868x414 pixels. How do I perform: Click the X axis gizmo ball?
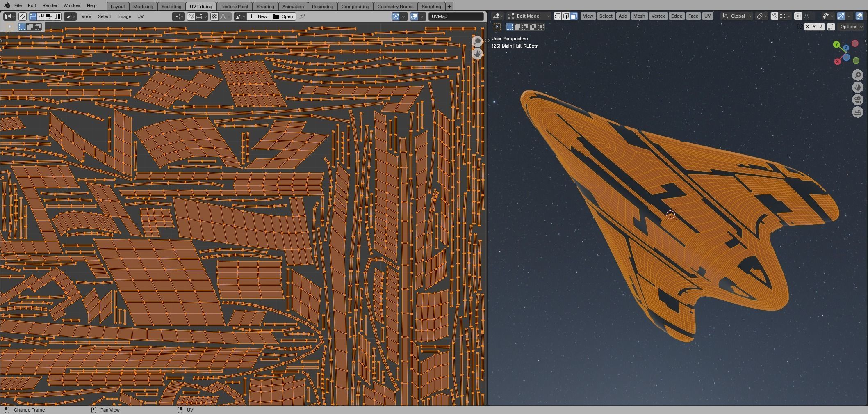[x=837, y=62]
